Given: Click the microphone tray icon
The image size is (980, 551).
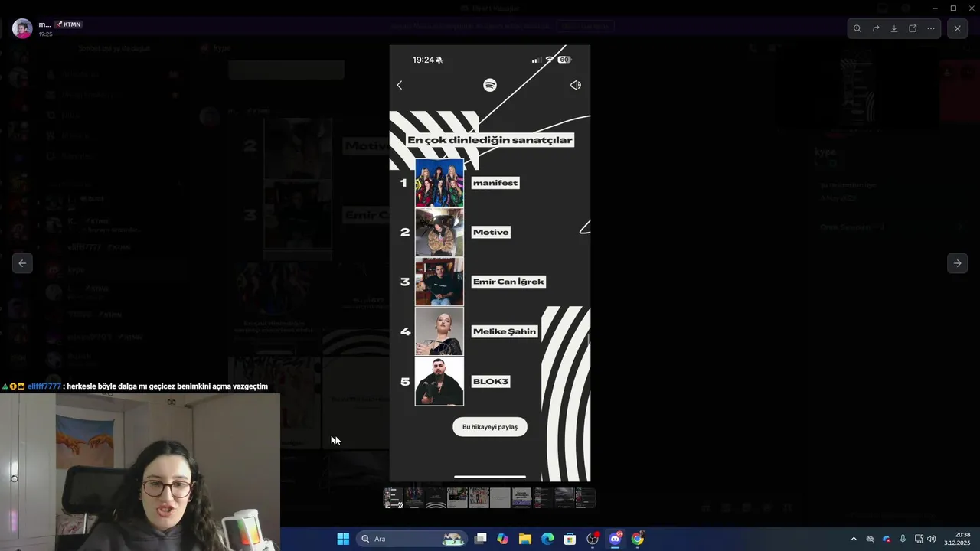Looking at the screenshot, I should (903, 539).
